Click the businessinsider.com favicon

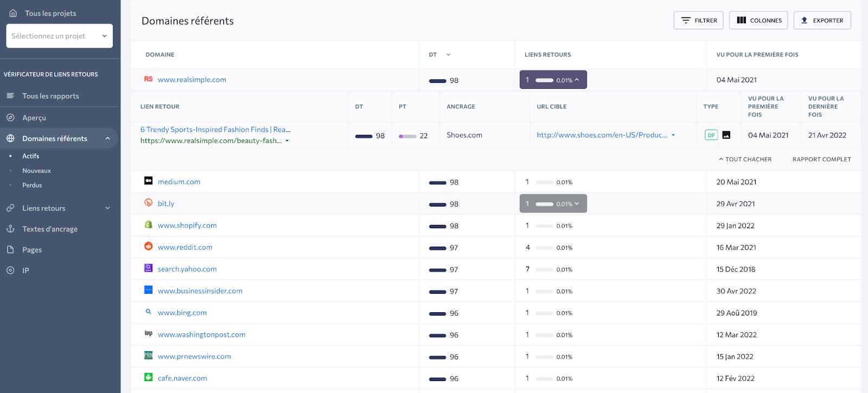148,290
